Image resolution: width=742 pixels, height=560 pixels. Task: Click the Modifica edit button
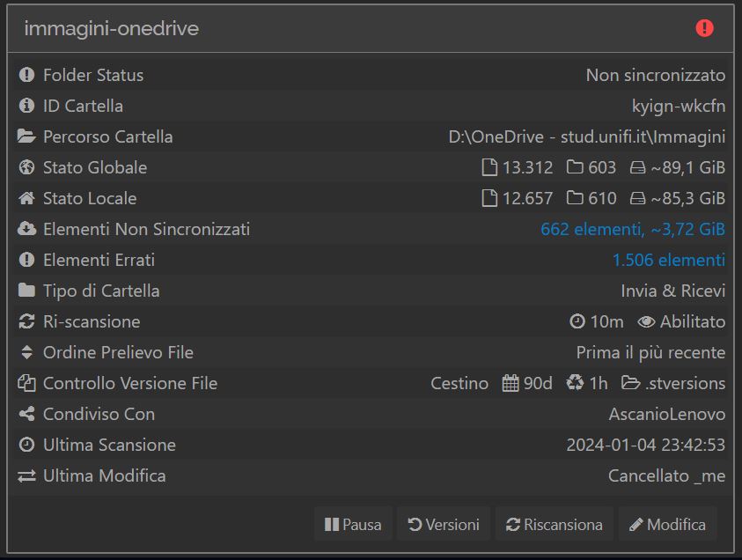click(668, 524)
